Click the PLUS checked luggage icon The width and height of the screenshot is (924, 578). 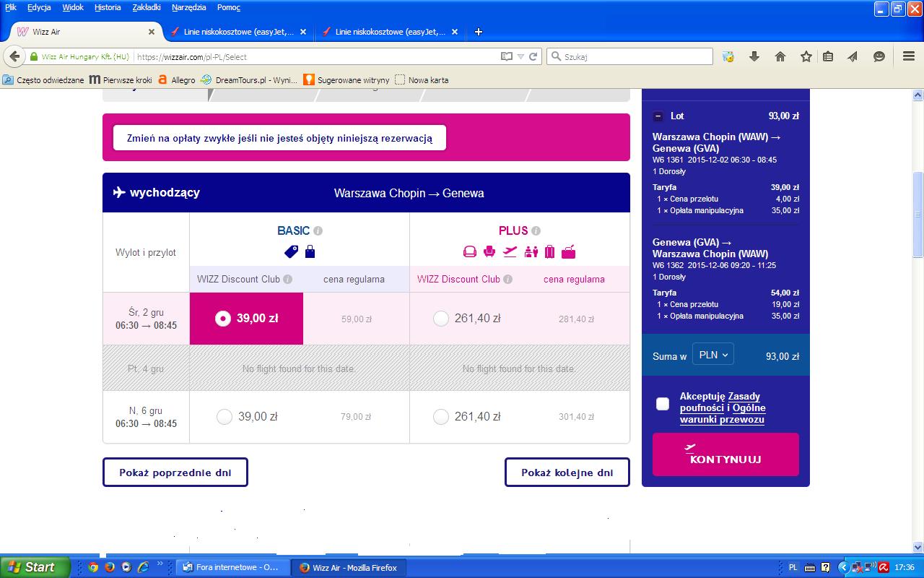pyautogui.click(x=549, y=251)
